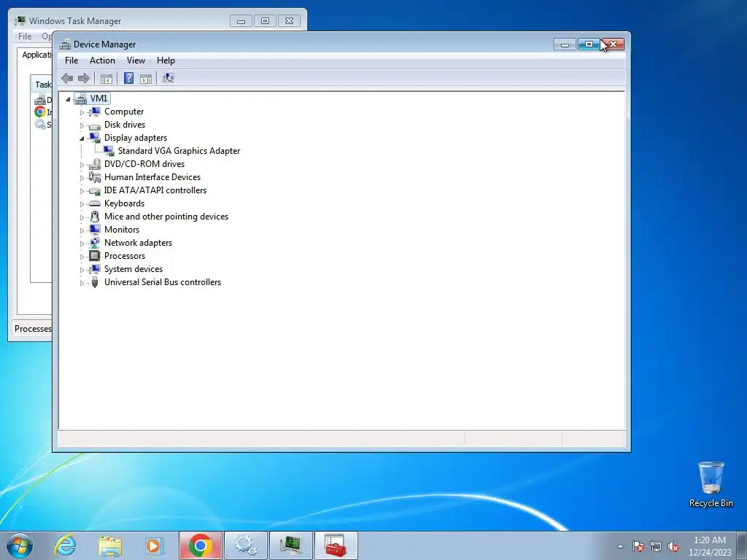Collapse the Display adapters node
This screenshot has width=747, height=560.
(x=82, y=139)
